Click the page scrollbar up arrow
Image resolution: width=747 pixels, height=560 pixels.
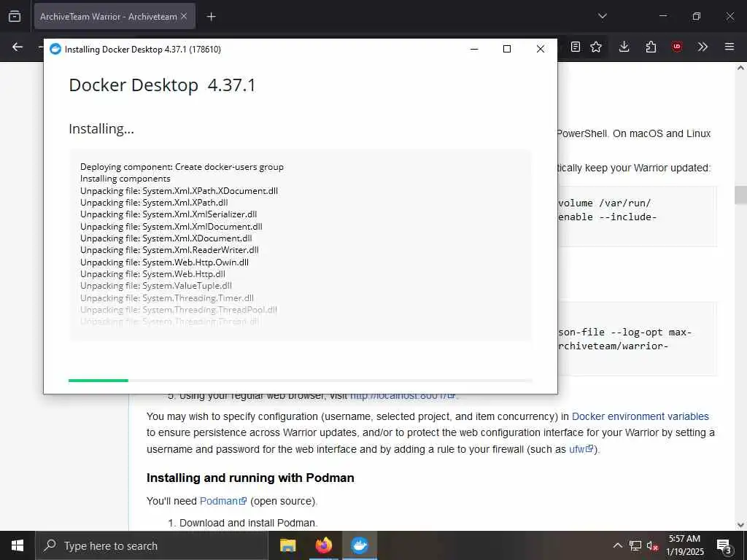point(740,68)
